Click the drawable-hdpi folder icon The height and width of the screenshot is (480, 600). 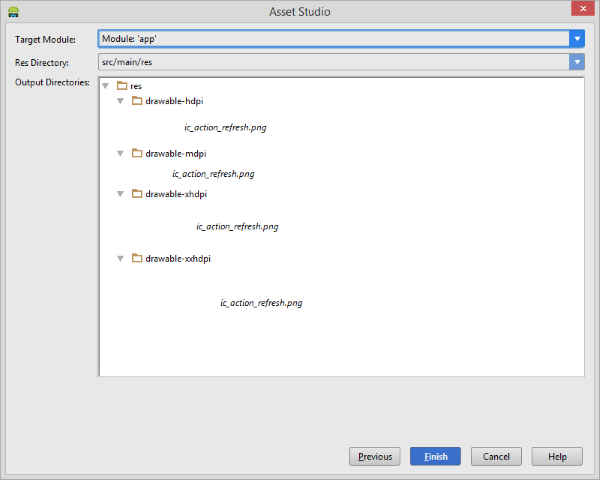coord(137,100)
